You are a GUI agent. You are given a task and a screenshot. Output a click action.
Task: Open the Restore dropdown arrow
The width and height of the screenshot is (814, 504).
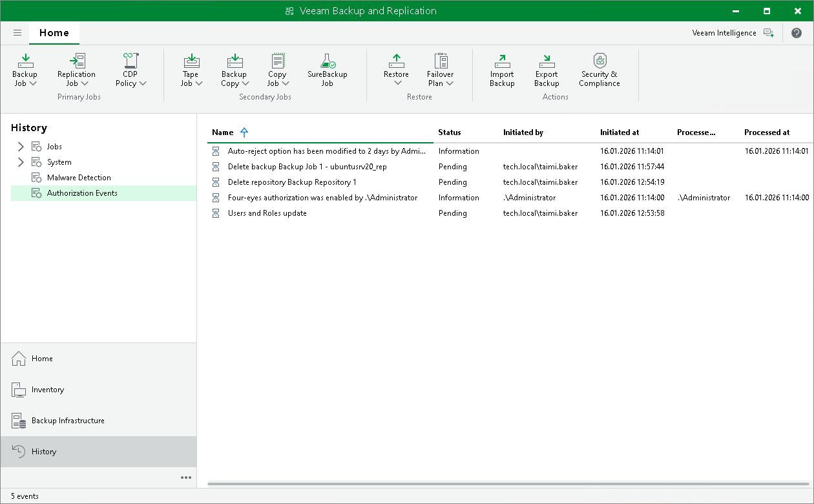coord(397,83)
